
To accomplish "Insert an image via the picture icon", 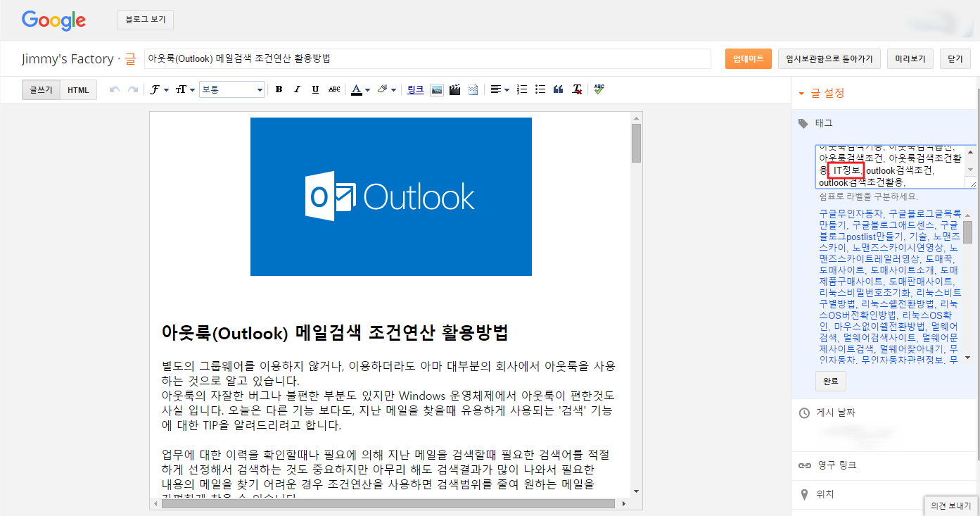I will 436,89.
